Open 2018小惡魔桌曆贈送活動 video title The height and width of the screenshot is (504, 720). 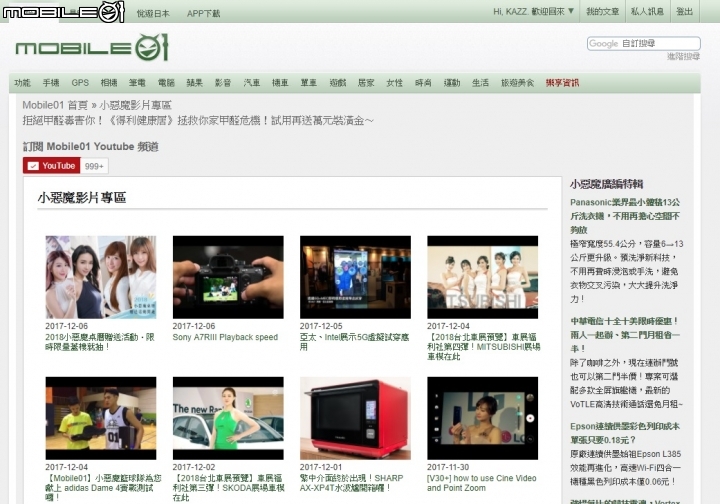pyautogui.click(x=100, y=342)
